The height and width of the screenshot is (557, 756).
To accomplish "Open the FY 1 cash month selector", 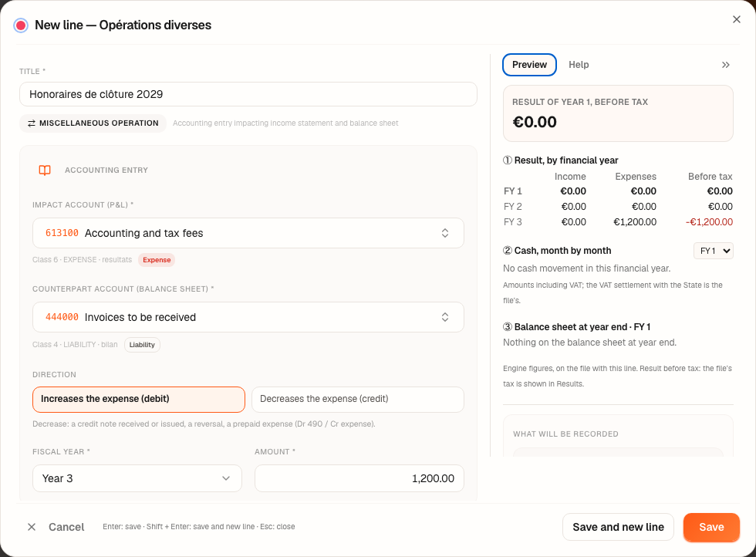I will click(713, 251).
